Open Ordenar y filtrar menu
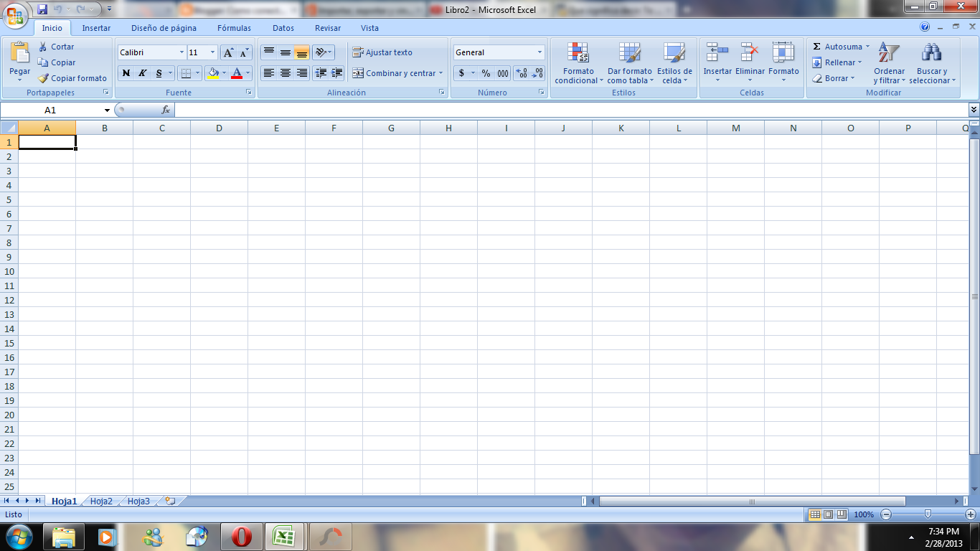 coord(889,63)
